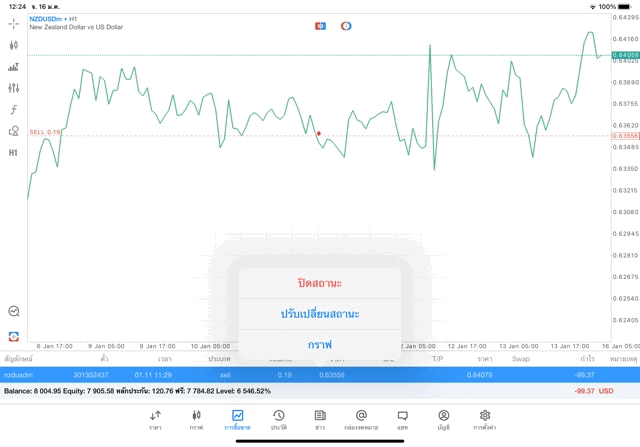The image size is (640, 447).
Task: Click the SELL 0.19 position line label
Action: coord(44,132)
